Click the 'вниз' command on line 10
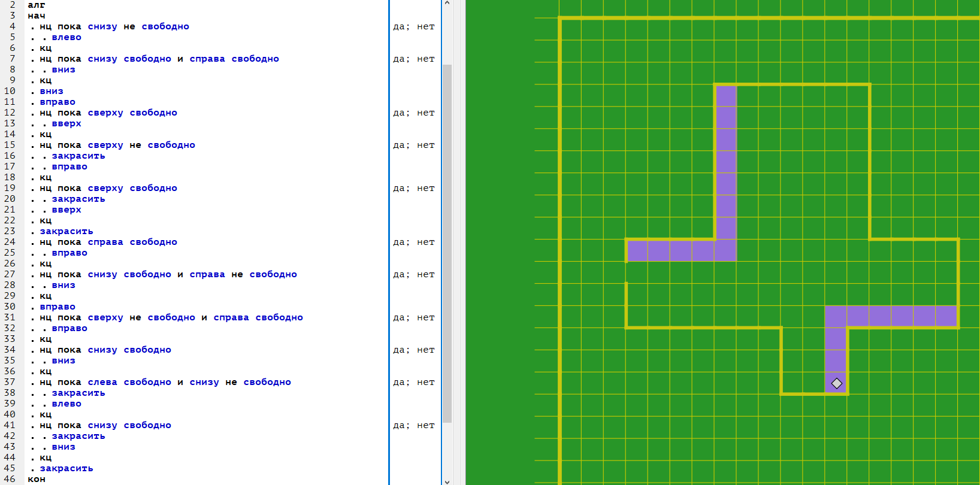980x485 pixels. pyautogui.click(x=52, y=91)
